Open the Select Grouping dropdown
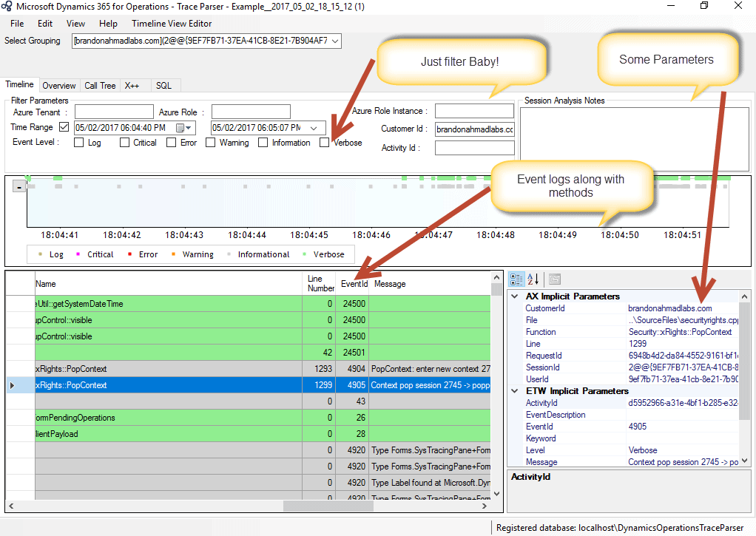756x536 pixels. pyautogui.click(x=335, y=41)
